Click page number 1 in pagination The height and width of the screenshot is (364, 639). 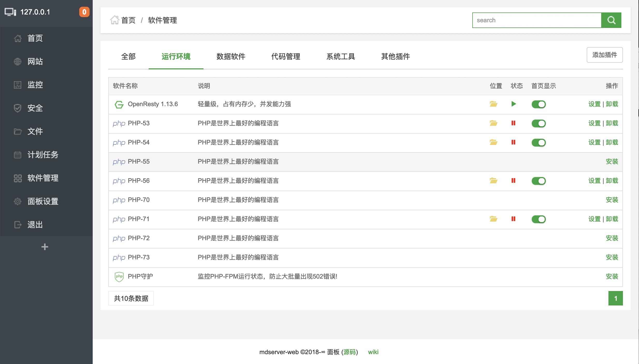(x=615, y=299)
